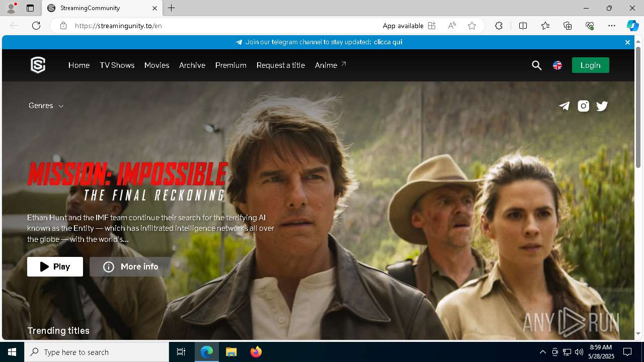Open the Instagram social icon

[x=584, y=106]
